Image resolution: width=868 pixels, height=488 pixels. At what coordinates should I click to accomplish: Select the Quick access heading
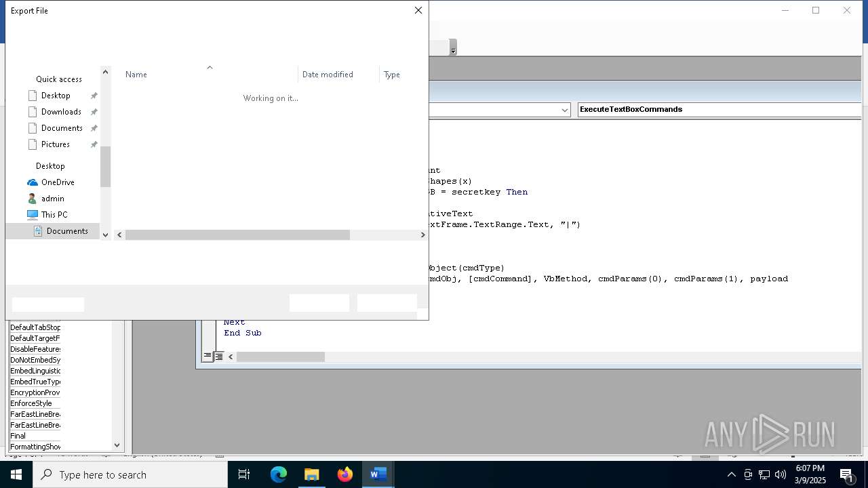59,79
